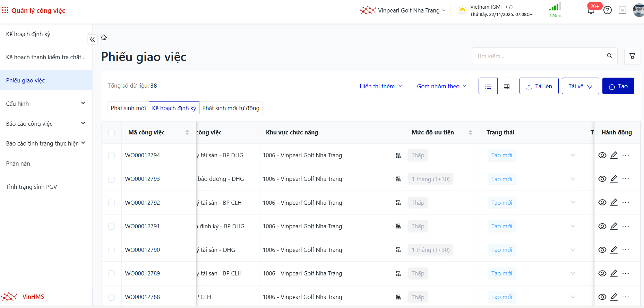View details of WO00012794 with eye icon

point(602,155)
